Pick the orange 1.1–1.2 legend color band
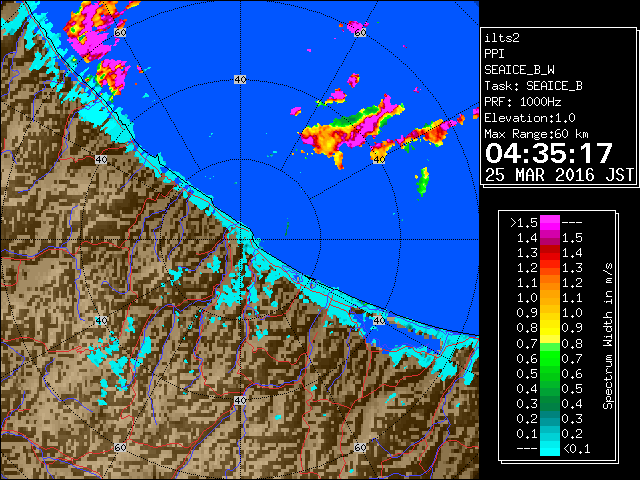This screenshot has height=480, width=640. click(550, 283)
